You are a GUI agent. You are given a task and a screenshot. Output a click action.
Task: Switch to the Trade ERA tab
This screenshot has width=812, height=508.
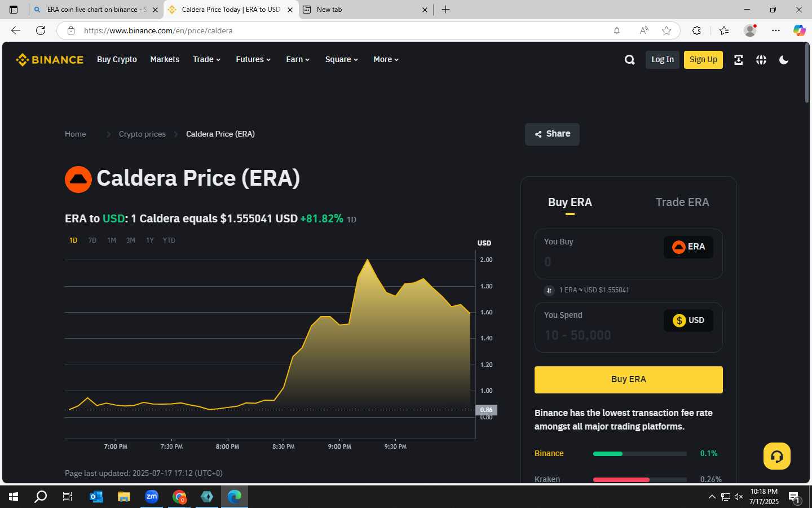tap(682, 202)
